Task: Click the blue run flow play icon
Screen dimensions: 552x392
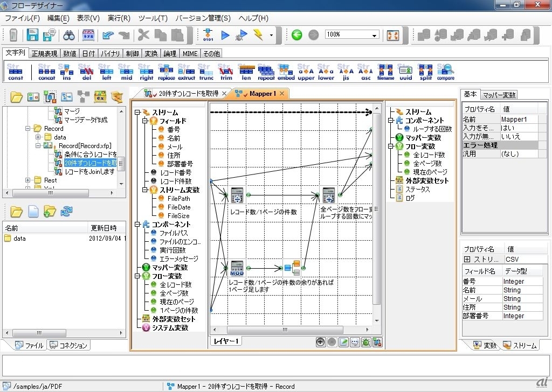Action: click(x=225, y=35)
